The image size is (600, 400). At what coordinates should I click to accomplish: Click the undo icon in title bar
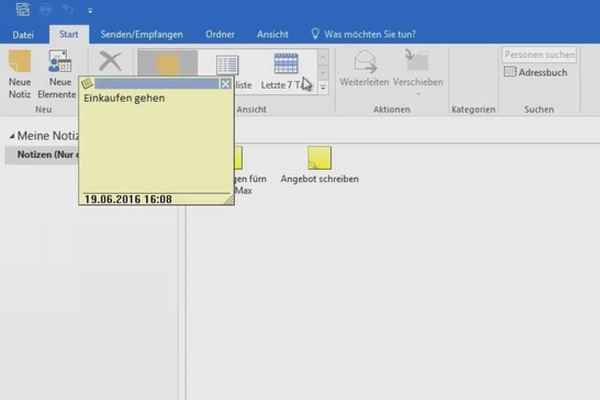click(68, 9)
